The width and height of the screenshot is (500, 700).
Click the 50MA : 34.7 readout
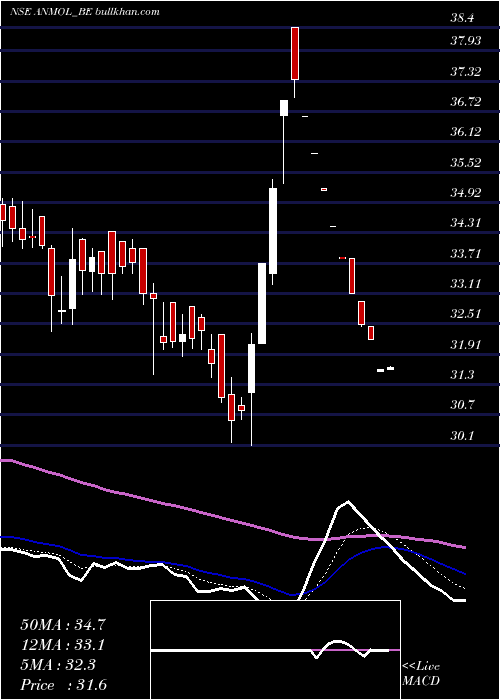[x=63, y=625]
